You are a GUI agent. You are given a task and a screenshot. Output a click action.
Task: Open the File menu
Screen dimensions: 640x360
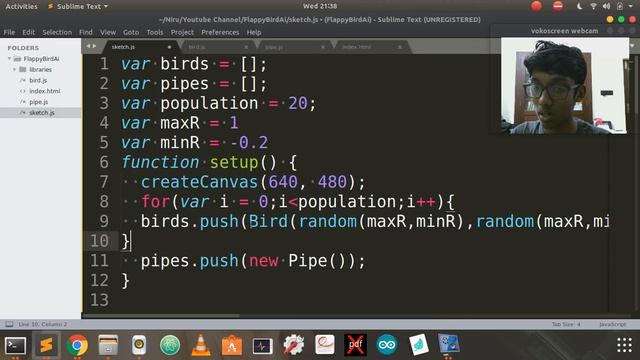point(9,32)
